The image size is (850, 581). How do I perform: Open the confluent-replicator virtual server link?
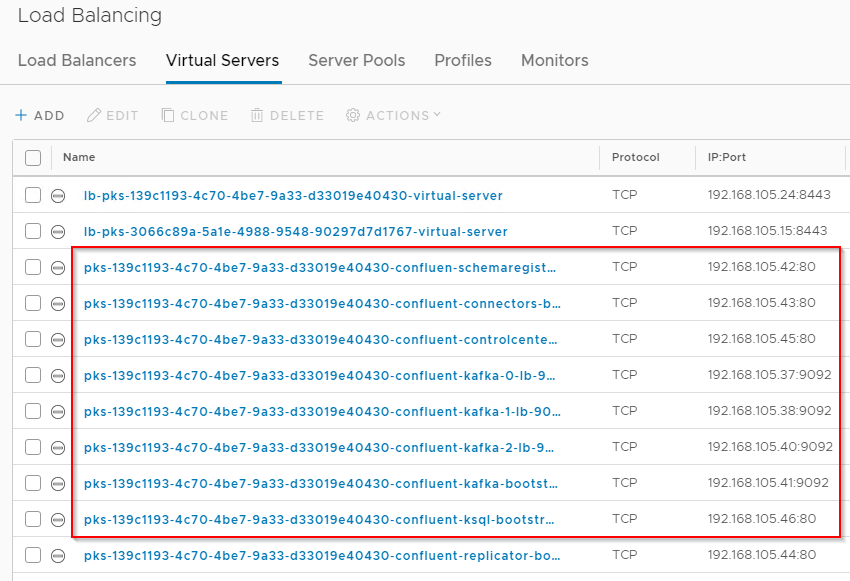pos(322,556)
